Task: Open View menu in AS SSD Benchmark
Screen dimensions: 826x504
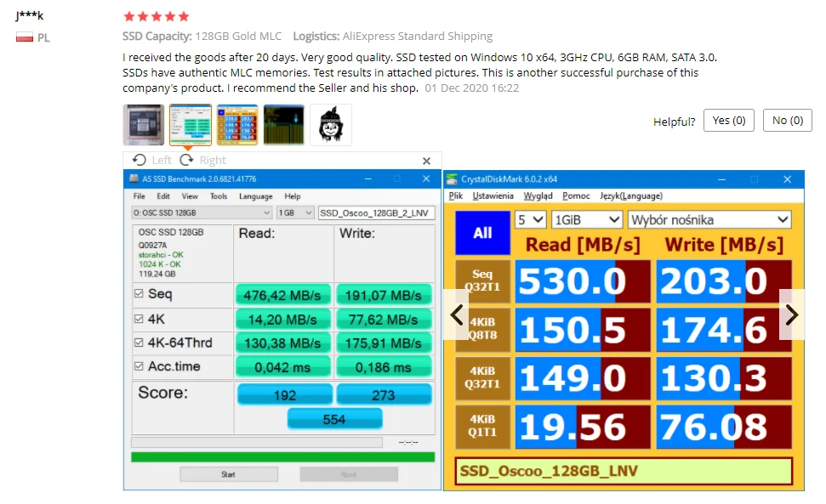Action: [190, 196]
